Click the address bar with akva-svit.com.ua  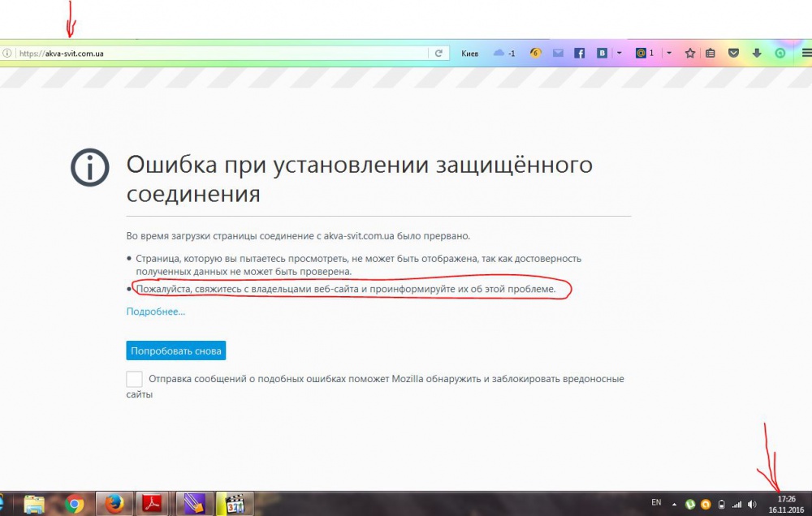[219, 54]
